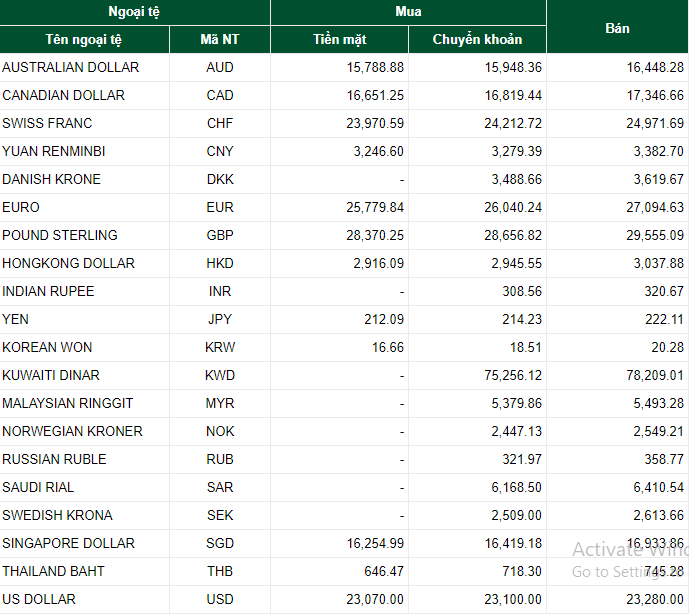Image resolution: width=689 pixels, height=615 pixels.
Task: Click the 'Ngoại tệ' group header
Action: point(134,12)
